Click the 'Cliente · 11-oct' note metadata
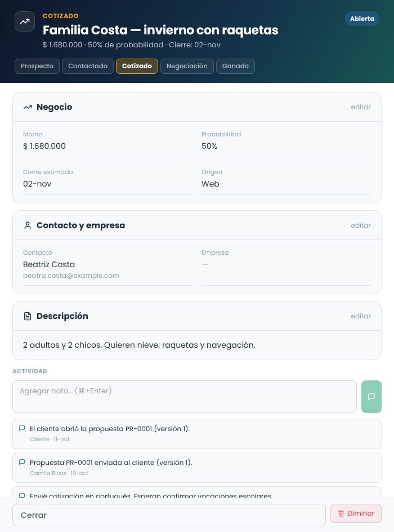The image size is (394, 532). coord(50,439)
